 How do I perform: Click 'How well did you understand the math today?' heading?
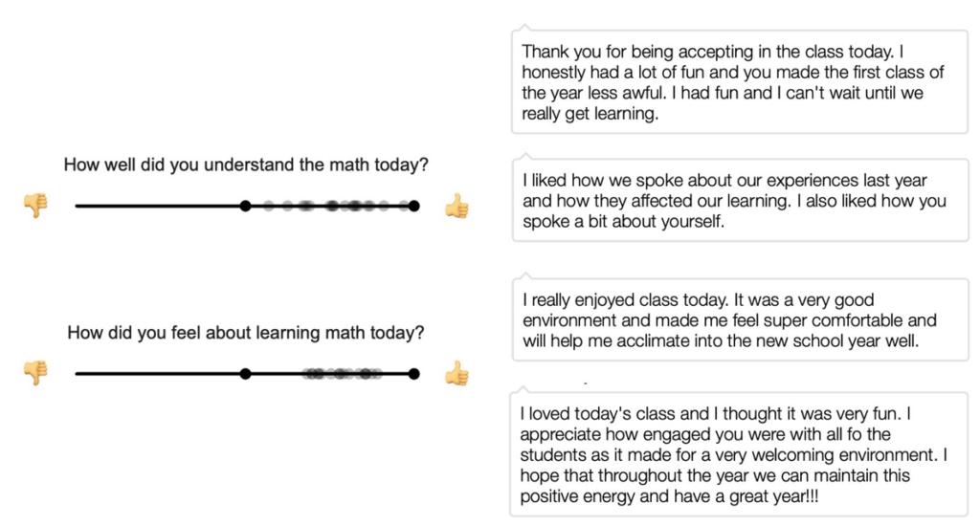(x=246, y=164)
